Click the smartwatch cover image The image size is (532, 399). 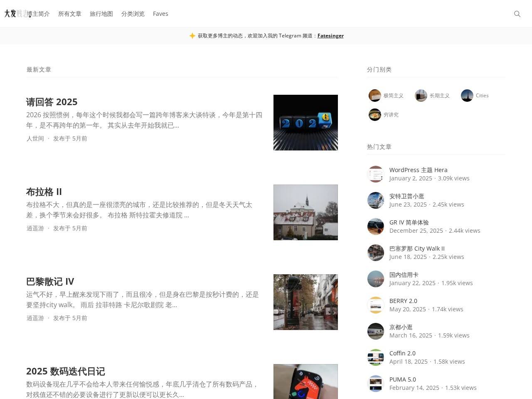click(305, 382)
